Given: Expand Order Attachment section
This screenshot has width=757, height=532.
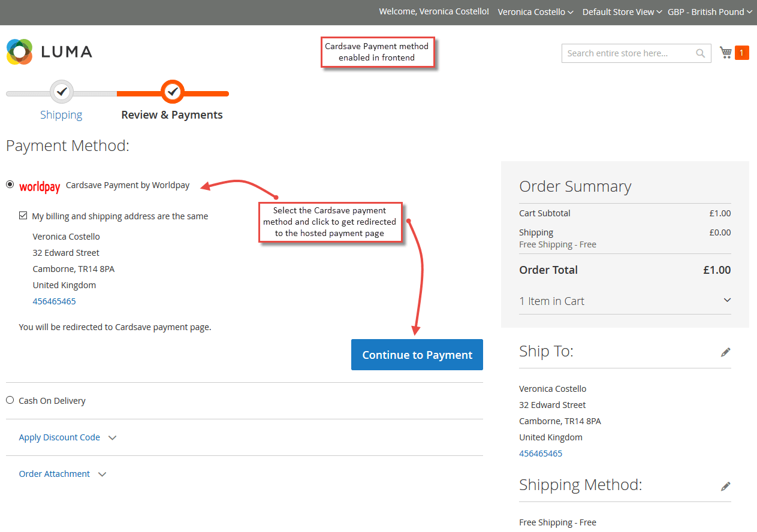Looking at the screenshot, I should pyautogui.click(x=63, y=474).
